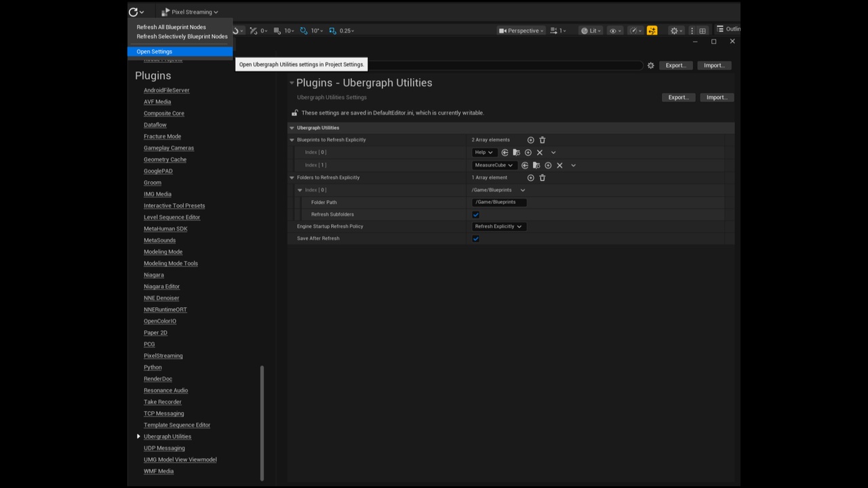Click the settings sidebar scrollbar

point(262,422)
